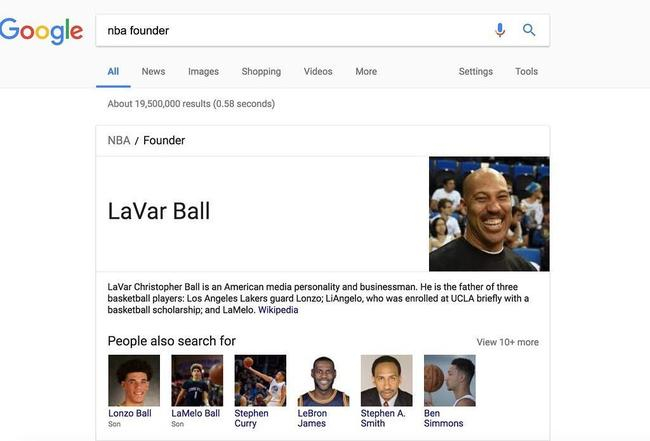Click the blue magnifying glass search icon
Viewport: 650px width, 441px height.
click(x=529, y=30)
